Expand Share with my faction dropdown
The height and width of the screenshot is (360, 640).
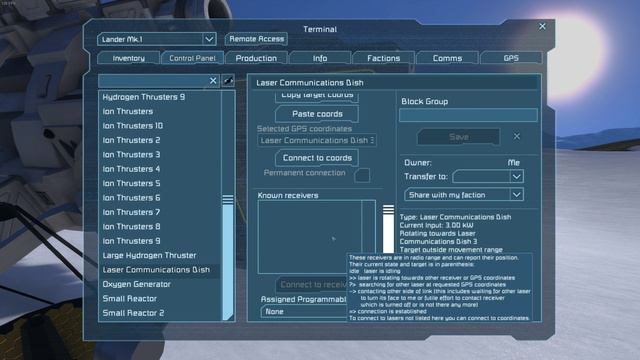click(x=464, y=195)
